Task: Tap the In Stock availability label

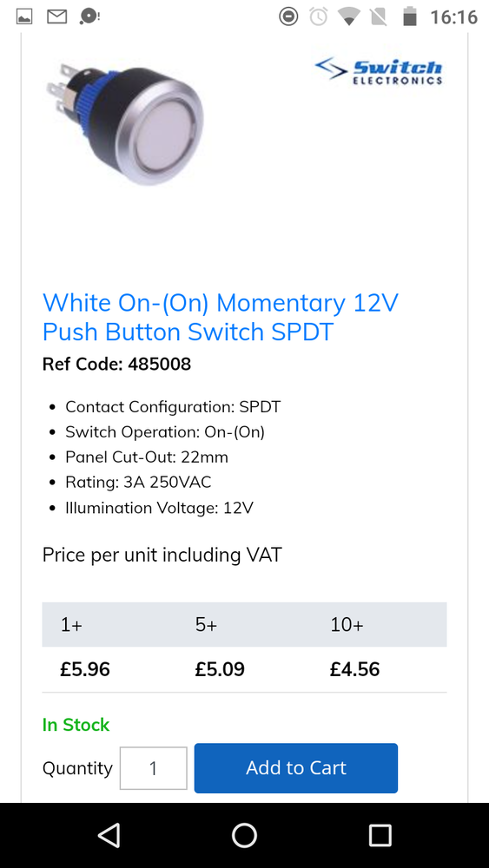Action: click(76, 725)
